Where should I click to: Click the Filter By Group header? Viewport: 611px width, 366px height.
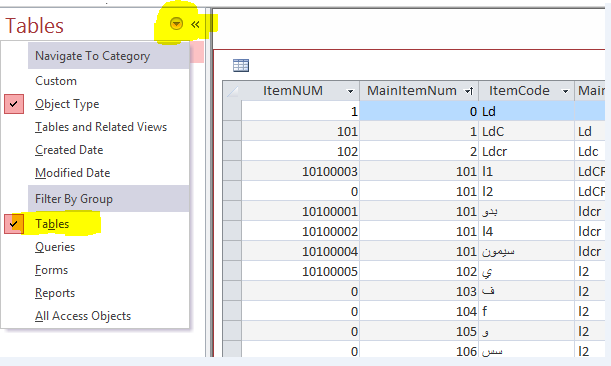[x=108, y=199]
